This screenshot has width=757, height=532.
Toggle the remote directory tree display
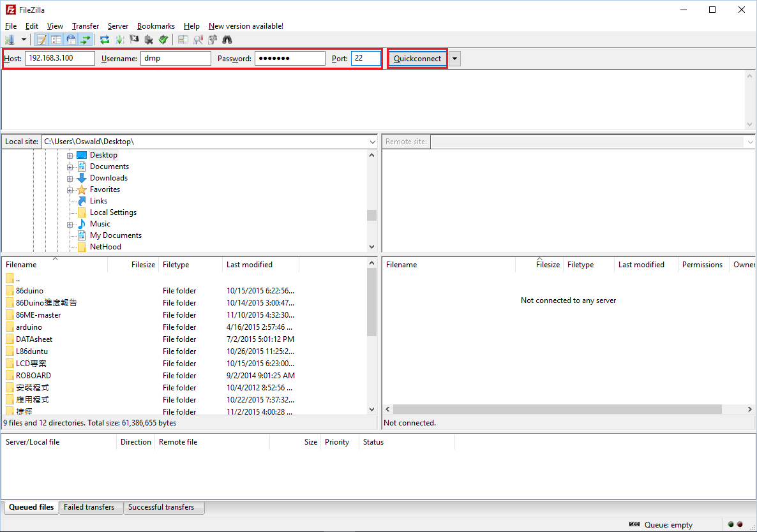71,40
